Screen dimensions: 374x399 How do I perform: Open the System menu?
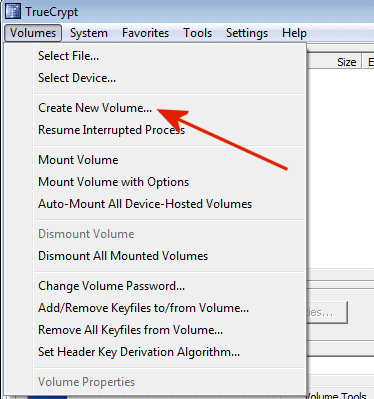pyautogui.click(x=89, y=33)
